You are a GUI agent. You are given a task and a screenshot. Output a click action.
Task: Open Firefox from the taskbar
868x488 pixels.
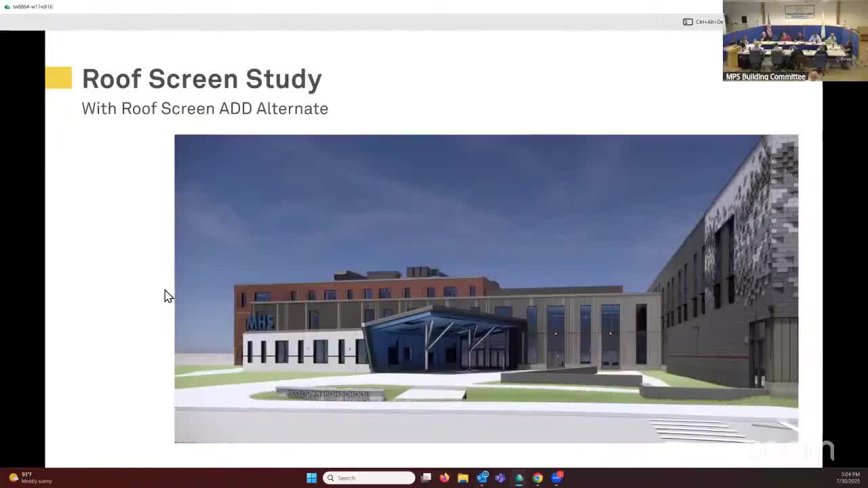pos(444,478)
